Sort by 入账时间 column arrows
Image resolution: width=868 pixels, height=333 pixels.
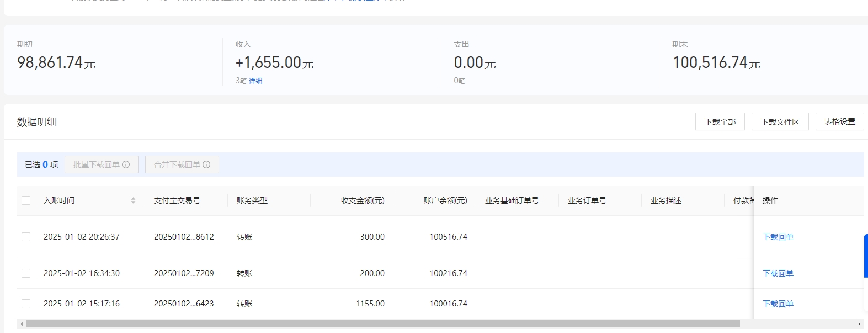(133, 200)
